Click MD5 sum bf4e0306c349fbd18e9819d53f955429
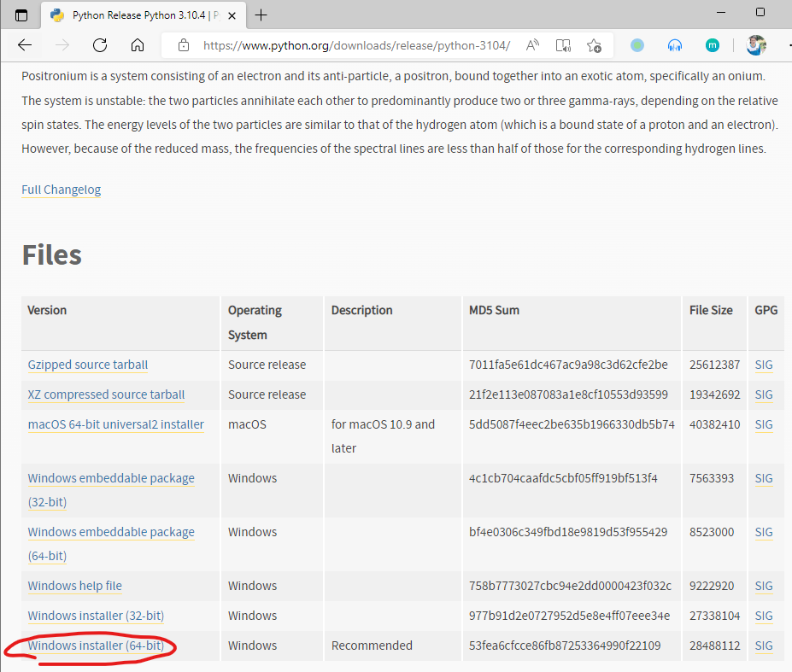 [x=568, y=532]
